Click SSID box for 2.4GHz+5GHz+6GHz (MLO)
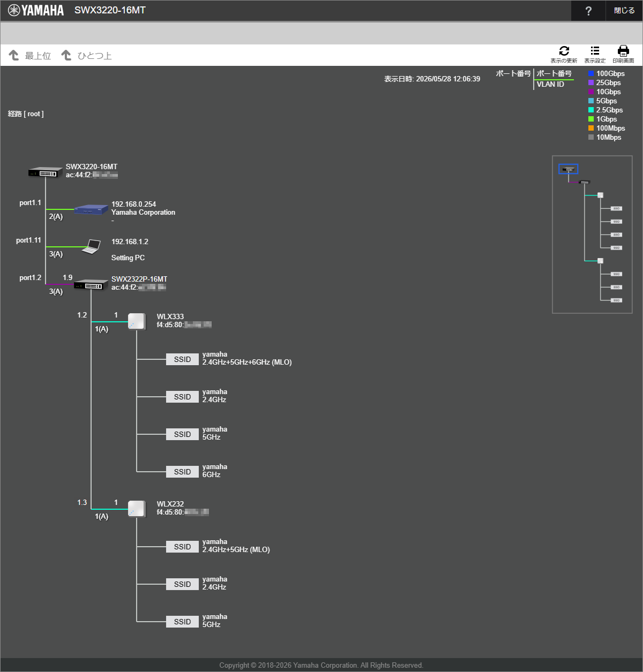 coord(182,359)
